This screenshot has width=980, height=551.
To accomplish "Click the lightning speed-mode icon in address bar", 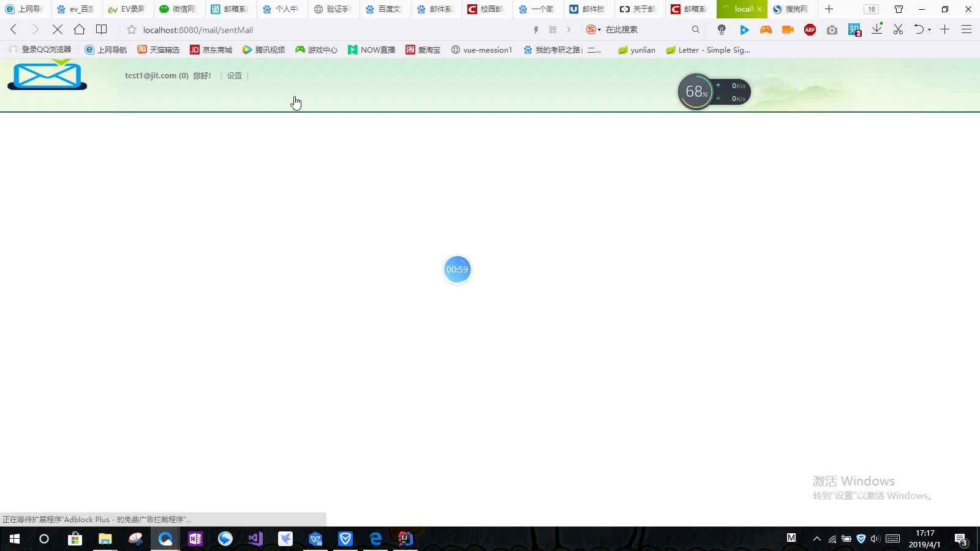I will coord(536,29).
